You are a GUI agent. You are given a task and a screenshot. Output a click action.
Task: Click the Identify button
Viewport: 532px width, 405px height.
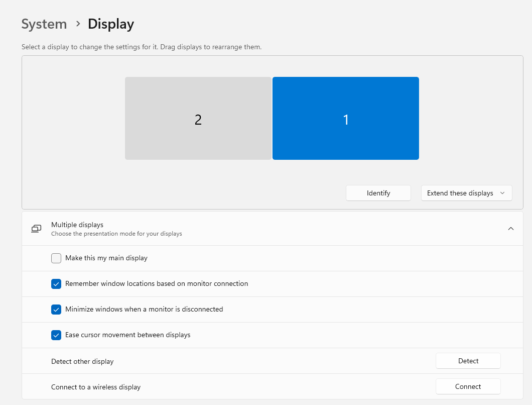pyautogui.click(x=378, y=192)
